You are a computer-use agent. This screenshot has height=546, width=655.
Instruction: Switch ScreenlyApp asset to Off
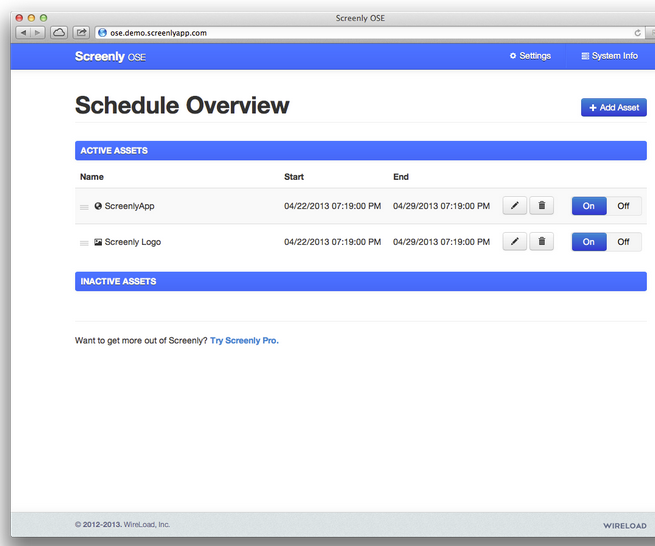(624, 206)
